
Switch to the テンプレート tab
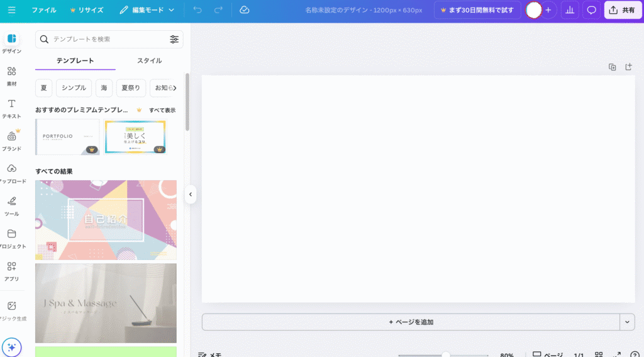click(x=75, y=60)
